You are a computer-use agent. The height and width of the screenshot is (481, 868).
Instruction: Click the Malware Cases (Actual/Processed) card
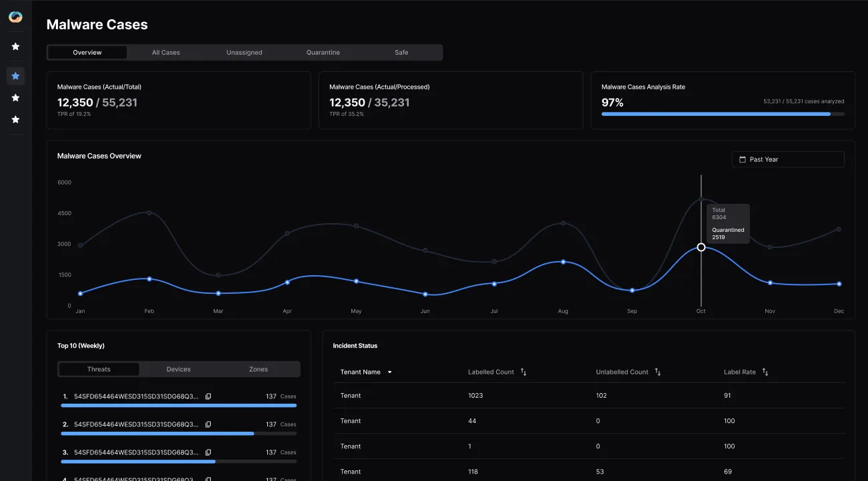(x=451, y=101)
